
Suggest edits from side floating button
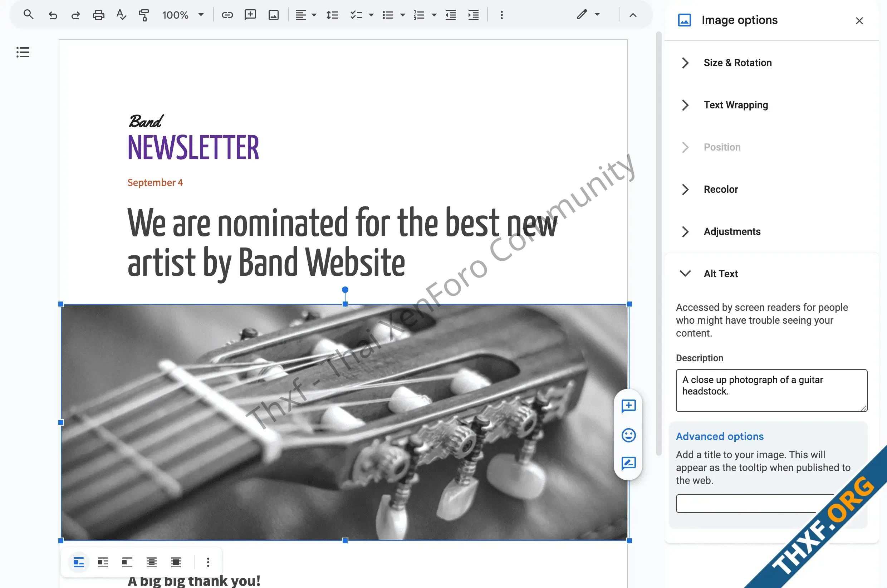628,464
